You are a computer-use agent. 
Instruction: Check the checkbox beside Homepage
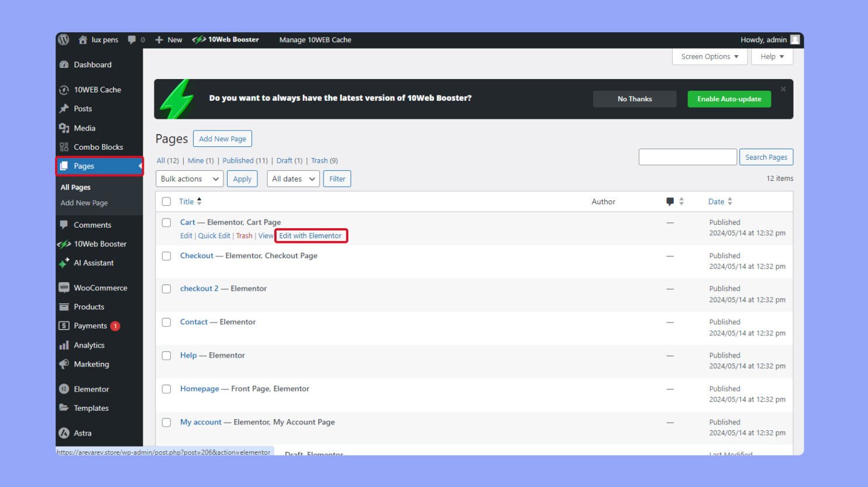(166, 389)
